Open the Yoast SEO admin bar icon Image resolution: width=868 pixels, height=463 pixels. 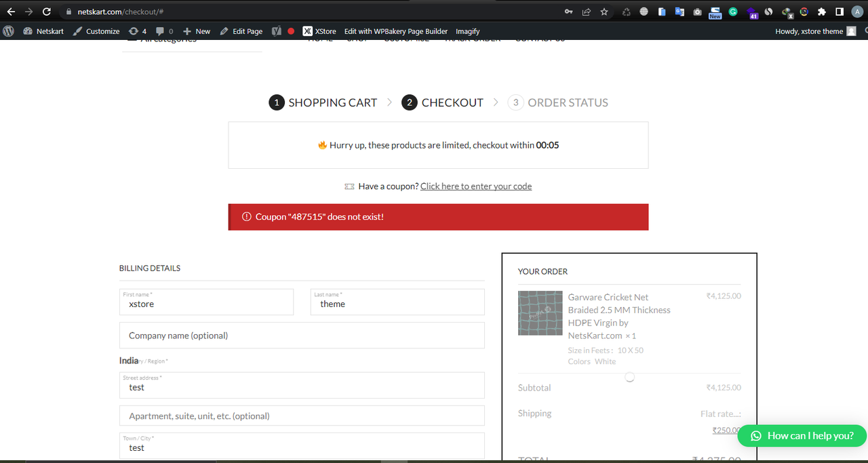coord(277,31)
